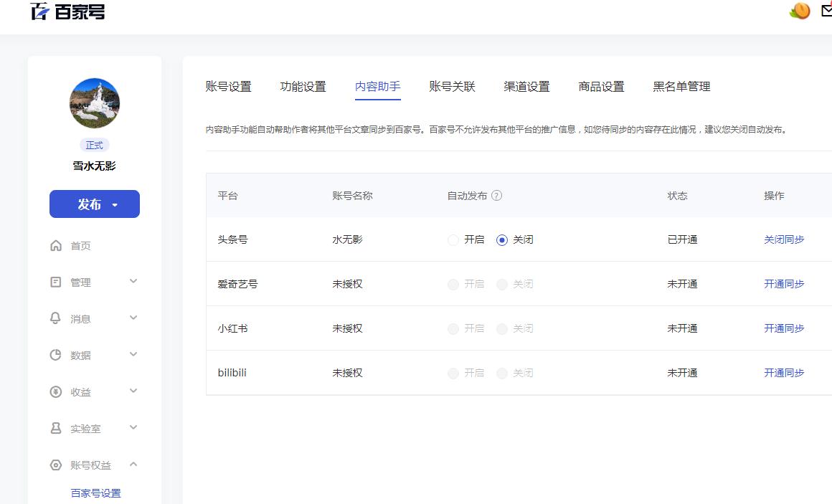Expand the 收益 sidebar menu chevron

tap(133, 391)
